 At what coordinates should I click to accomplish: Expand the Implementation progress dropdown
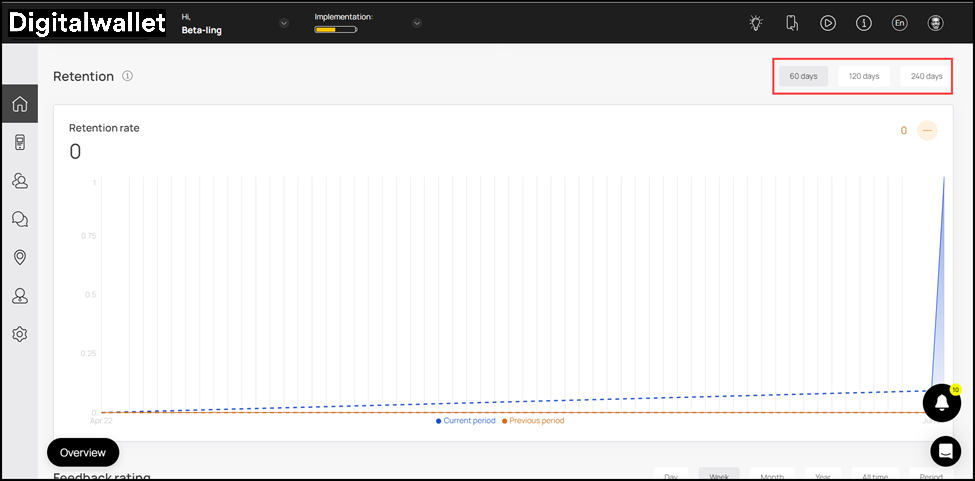tap(417, 23)
